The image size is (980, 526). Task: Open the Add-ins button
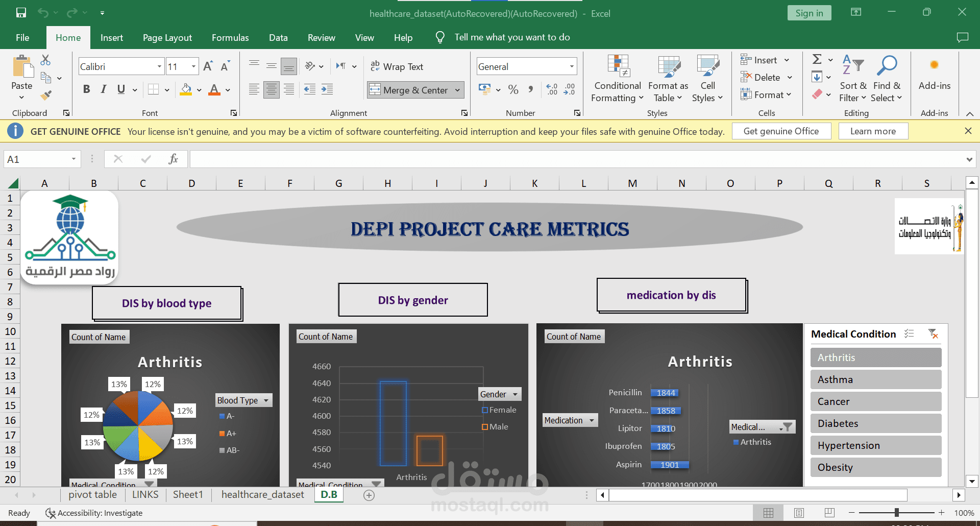[x=935, y=74]
